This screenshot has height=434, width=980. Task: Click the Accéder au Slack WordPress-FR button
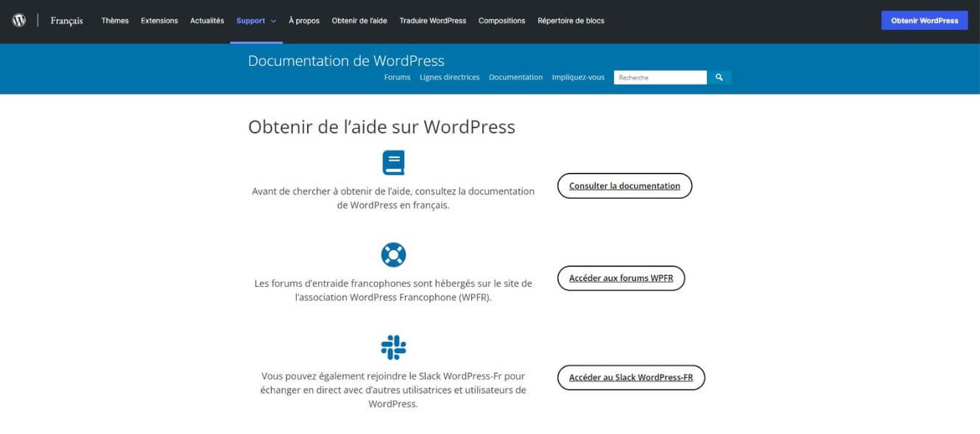tap(631, 377)
